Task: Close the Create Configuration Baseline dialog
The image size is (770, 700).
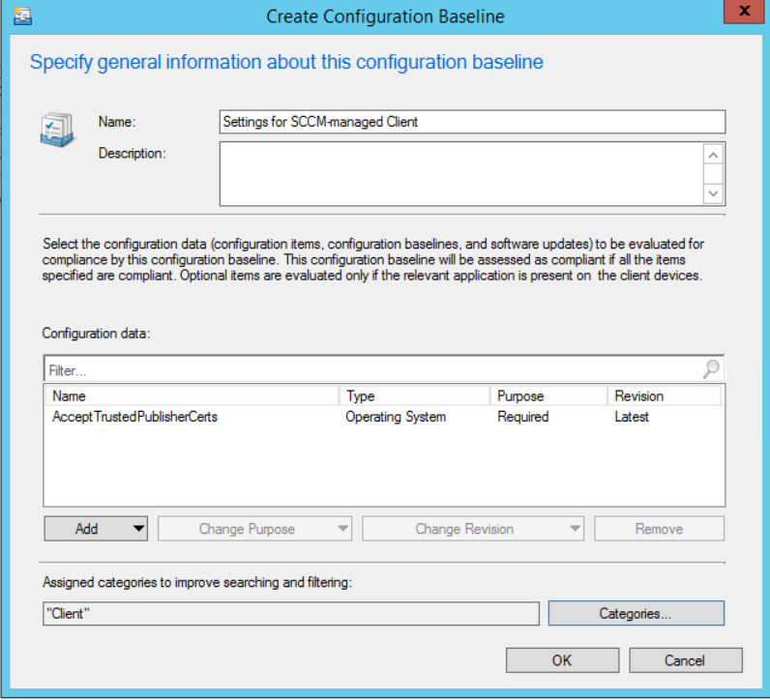Action: point(744,14)
